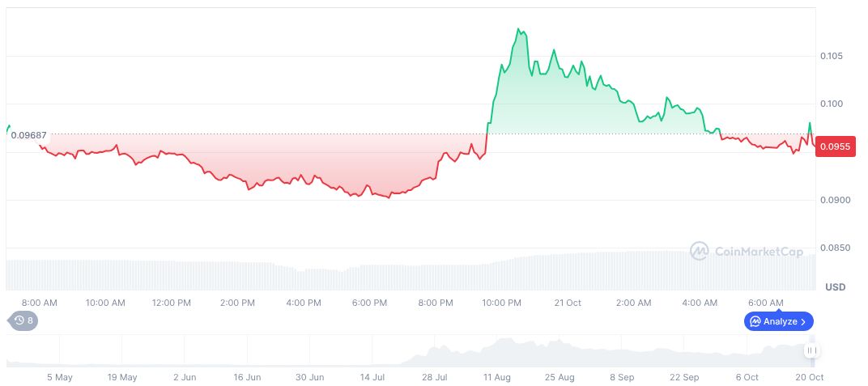Viewport: 868px width, 386px height.
Task: Click the range slider handle on navigator
Action: (x=811, y=350)
